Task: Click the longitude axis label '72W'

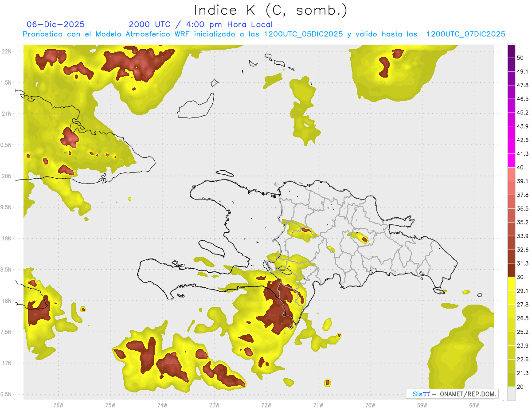Action: pos(266,405)
